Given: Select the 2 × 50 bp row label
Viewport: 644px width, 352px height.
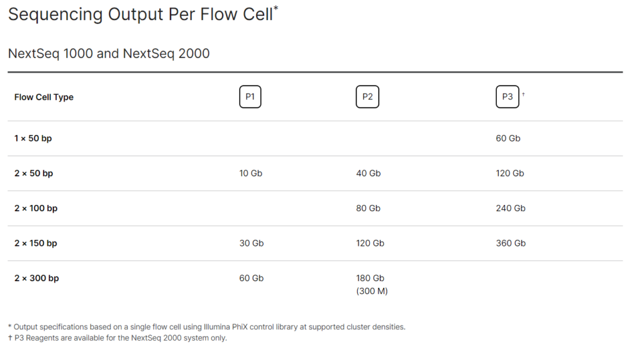Looking at the screenshot, I should click(x=33, y=173).
